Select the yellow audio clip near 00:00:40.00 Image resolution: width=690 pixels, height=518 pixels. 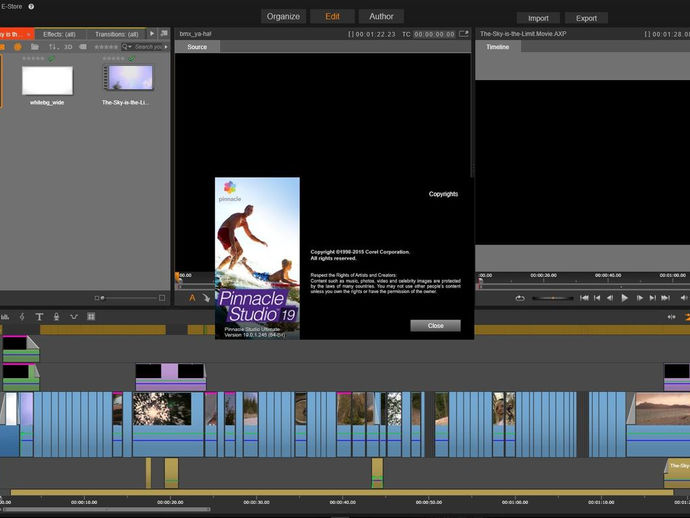(x=377, y=473)
